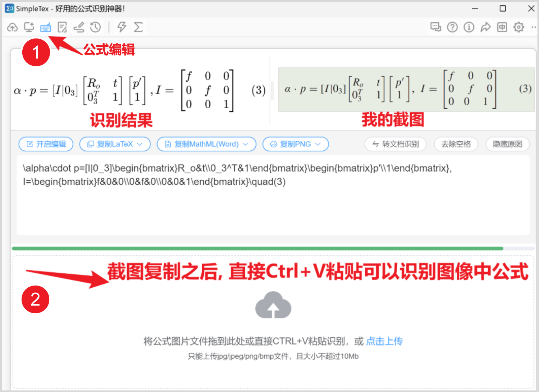Click the 去除空格 button
This screenshot has width=539, height=392.
coord(456,144)
